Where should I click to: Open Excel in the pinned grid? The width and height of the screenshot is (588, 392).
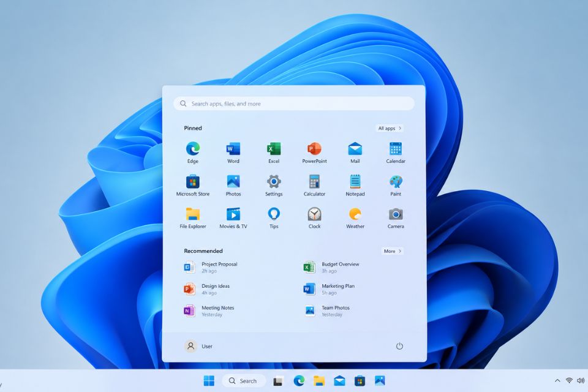(x=274, y=153)
